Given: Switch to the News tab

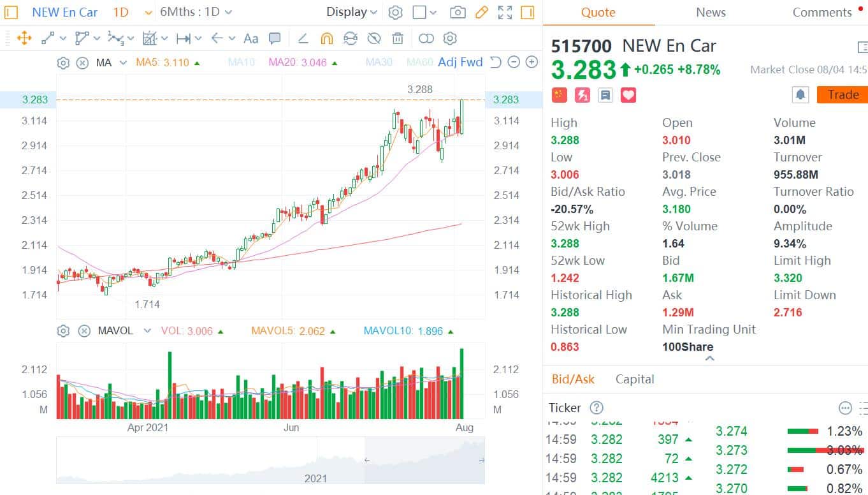Looking at the screenshot, I should pyautogui.click(x=710, y=11).
